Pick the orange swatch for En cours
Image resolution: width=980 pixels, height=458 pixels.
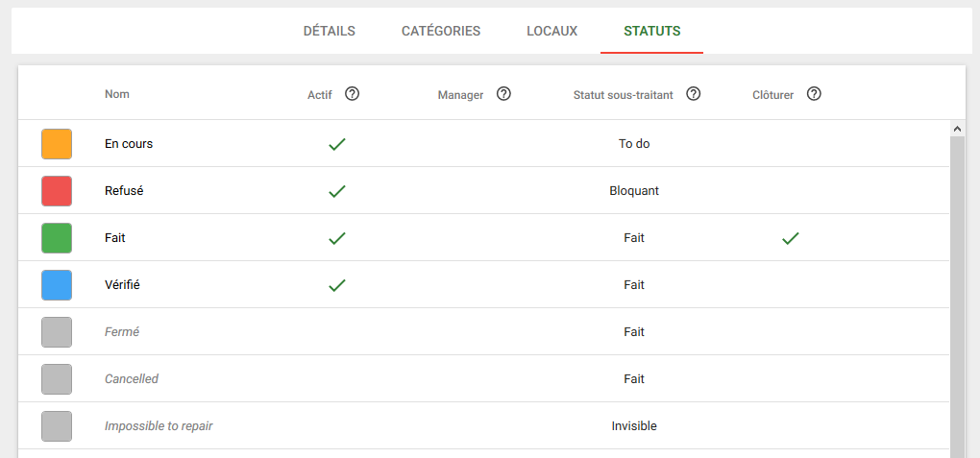click(x=57, y=144)
